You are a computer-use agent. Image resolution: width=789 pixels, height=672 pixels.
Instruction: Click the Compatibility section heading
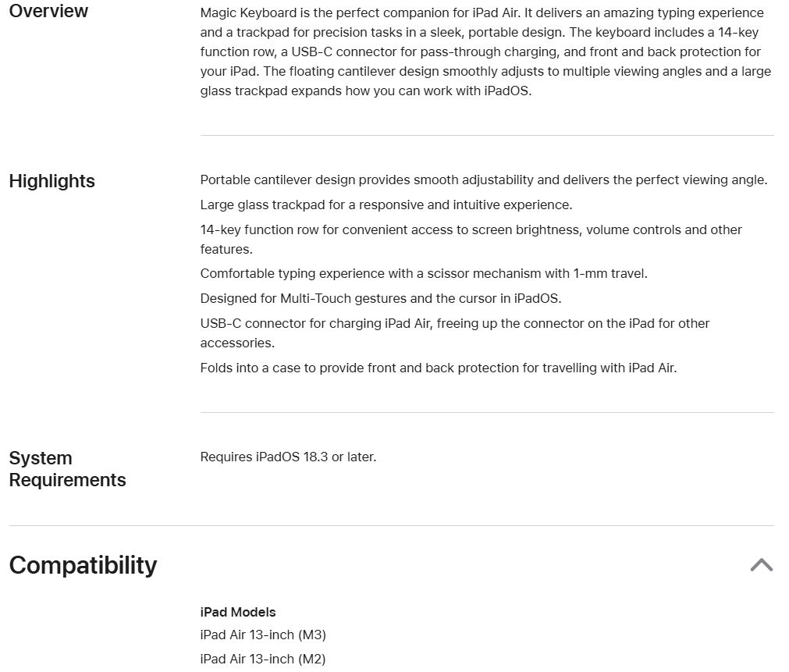pyautogui.click(x=83, y=565)
